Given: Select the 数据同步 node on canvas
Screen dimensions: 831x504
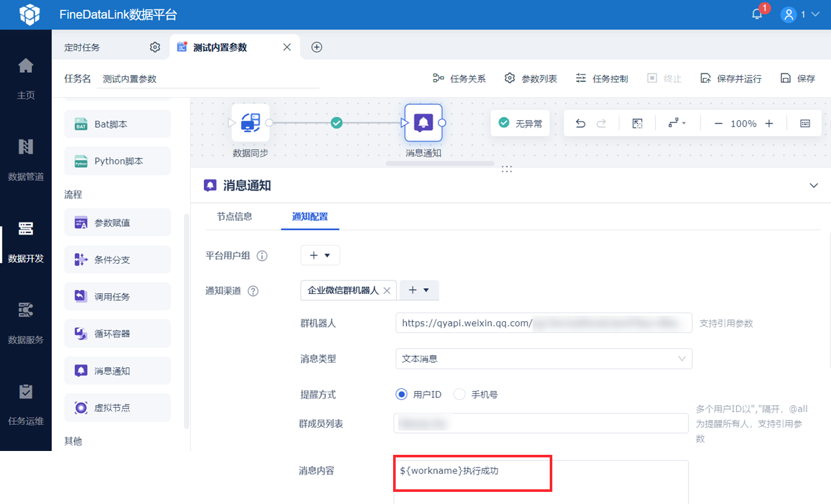Looking at the screenshot, I should click(x=251, y=123).
